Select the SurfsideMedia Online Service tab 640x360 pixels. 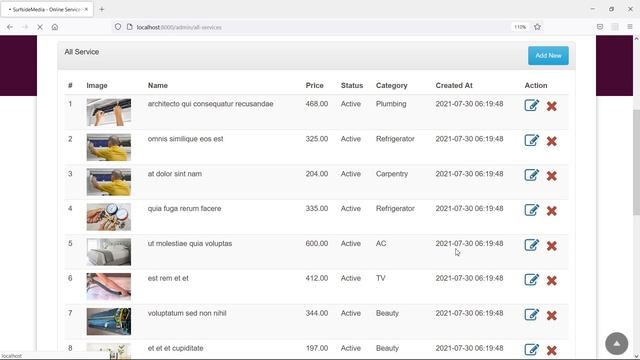point(47,9)
